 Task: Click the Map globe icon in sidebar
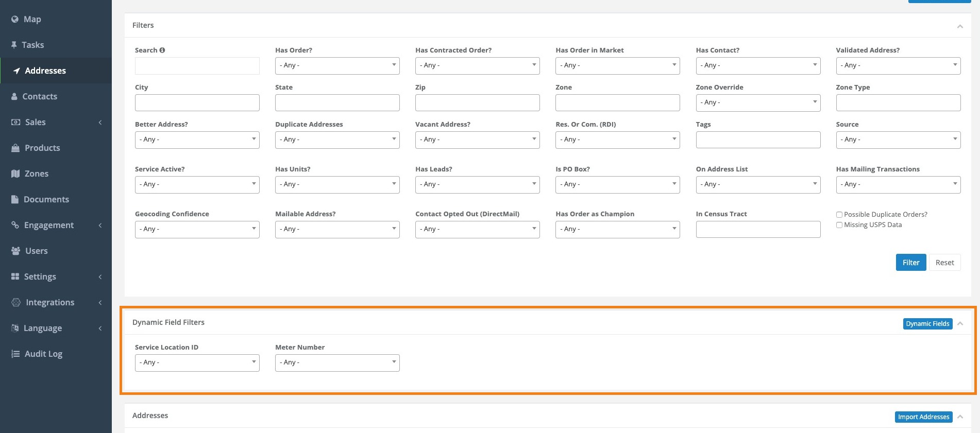coord(15,19)
